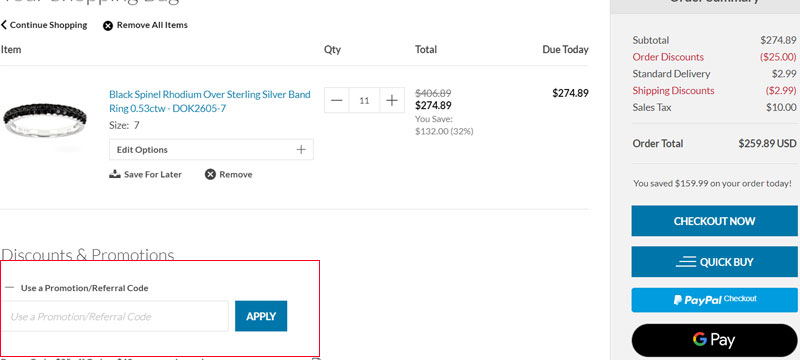The image size is (800, 360).
Task: Click the You saved $159.99 message
Action: click(713, 183)
